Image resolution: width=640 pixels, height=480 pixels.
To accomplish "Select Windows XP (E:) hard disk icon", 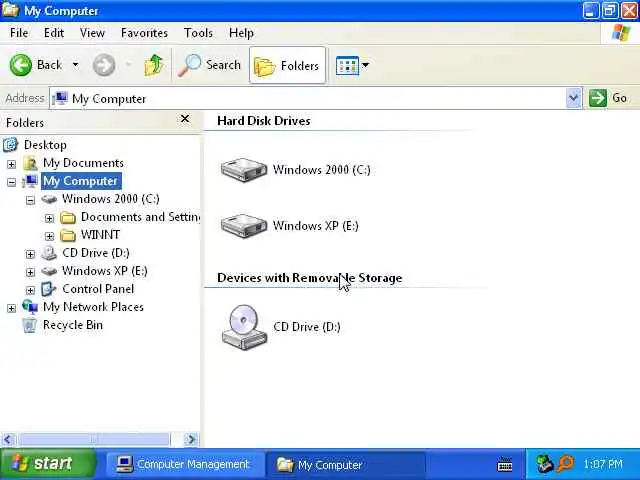I will coord(244,226).
